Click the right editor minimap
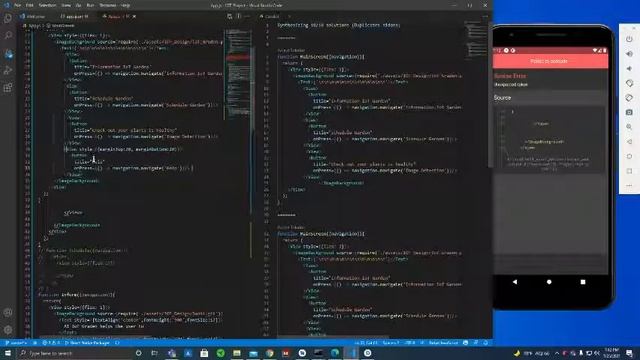 click(476, 41)
